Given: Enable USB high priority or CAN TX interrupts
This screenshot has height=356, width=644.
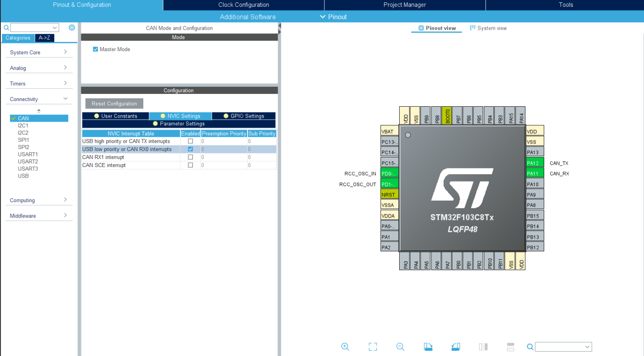Looking at the screenshot, I should coord(190,141).
